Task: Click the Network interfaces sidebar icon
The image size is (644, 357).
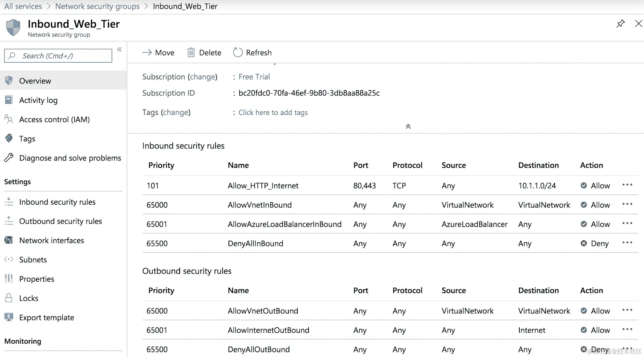Action: click(x=9, y=240)
